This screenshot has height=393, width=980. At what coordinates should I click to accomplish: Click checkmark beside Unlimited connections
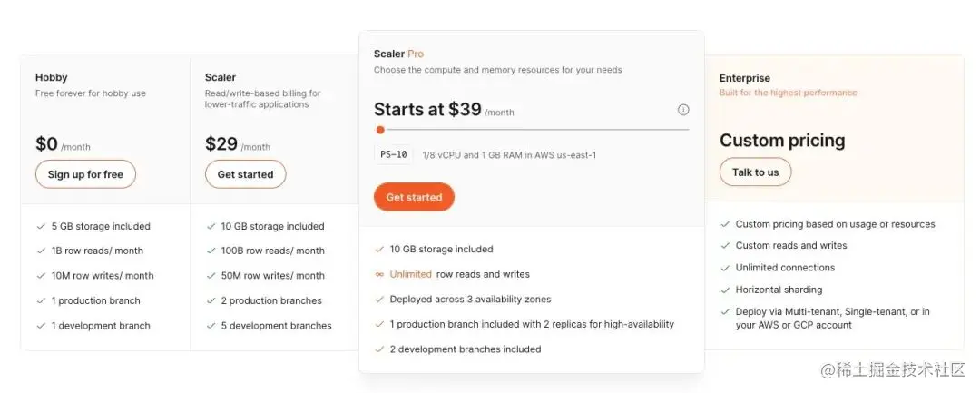tap(725, 268)
